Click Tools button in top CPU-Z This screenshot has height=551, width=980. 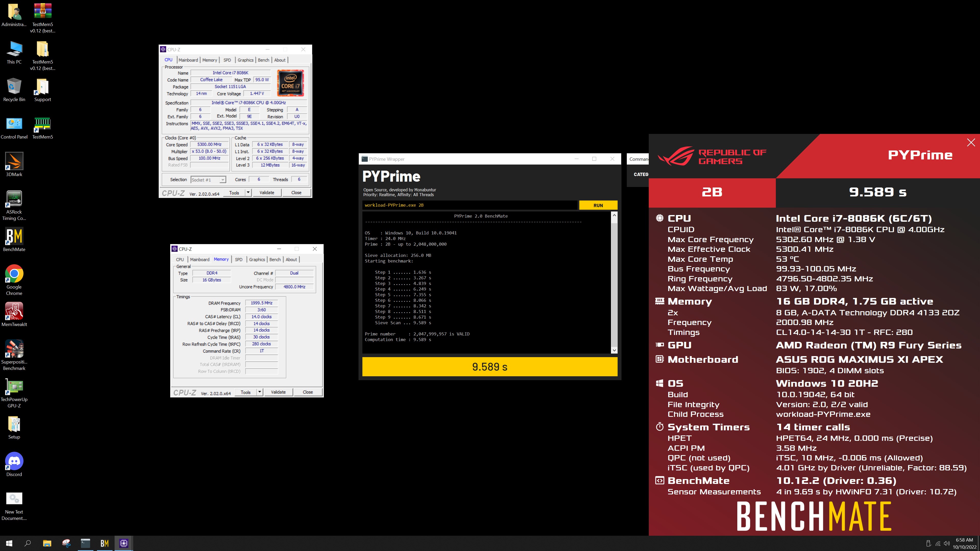[234, 192]
